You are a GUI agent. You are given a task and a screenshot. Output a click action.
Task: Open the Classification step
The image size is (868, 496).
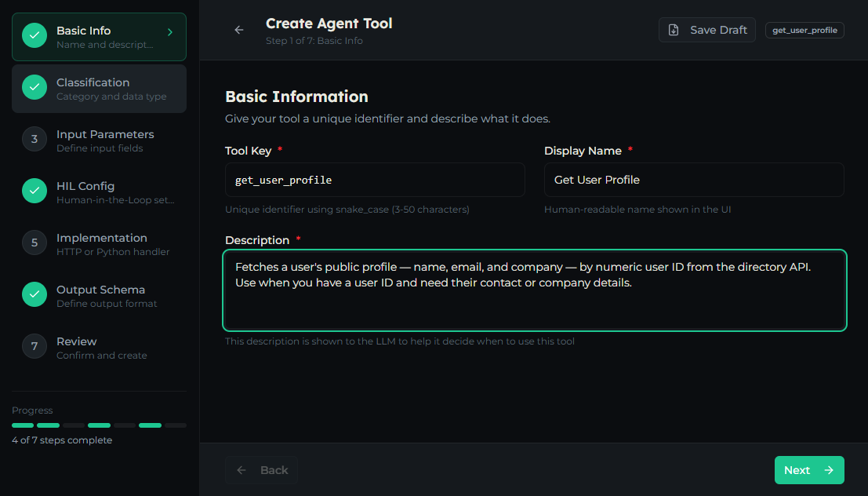point(99,89)
